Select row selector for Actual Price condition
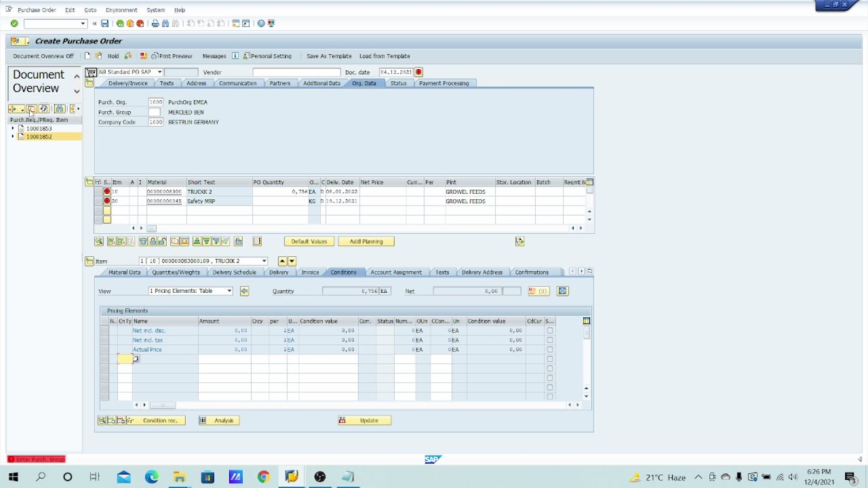Image resolution: width=868 pixels, height=488 pixels. point(104,350)
